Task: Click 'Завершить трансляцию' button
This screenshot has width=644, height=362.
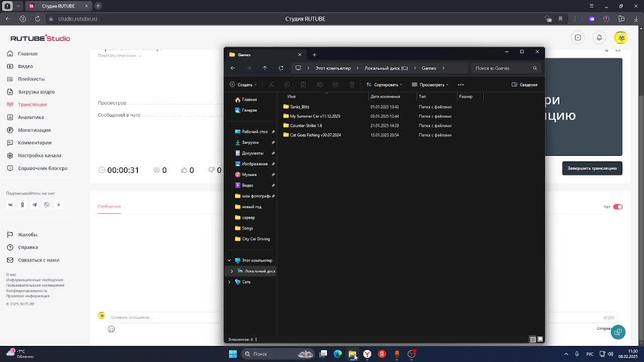Action: (x=592, y=168)
